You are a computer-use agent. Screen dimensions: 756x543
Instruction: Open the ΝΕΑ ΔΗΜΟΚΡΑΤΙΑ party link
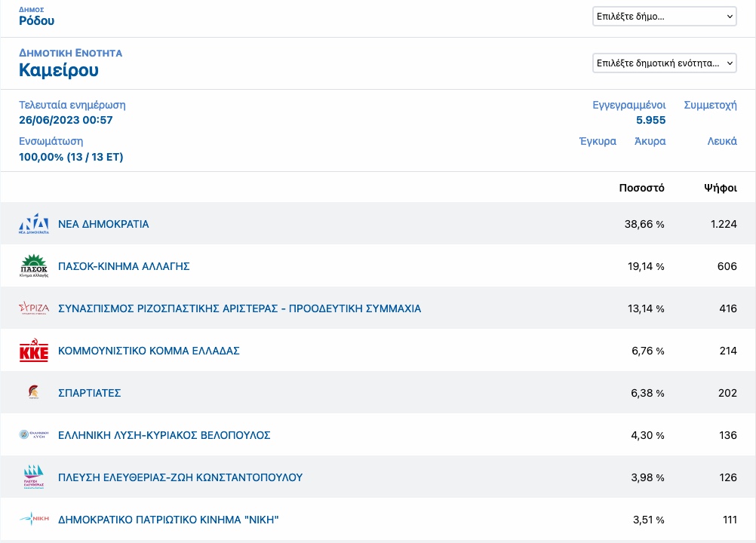pyautogui.click(x=103, y=224)
